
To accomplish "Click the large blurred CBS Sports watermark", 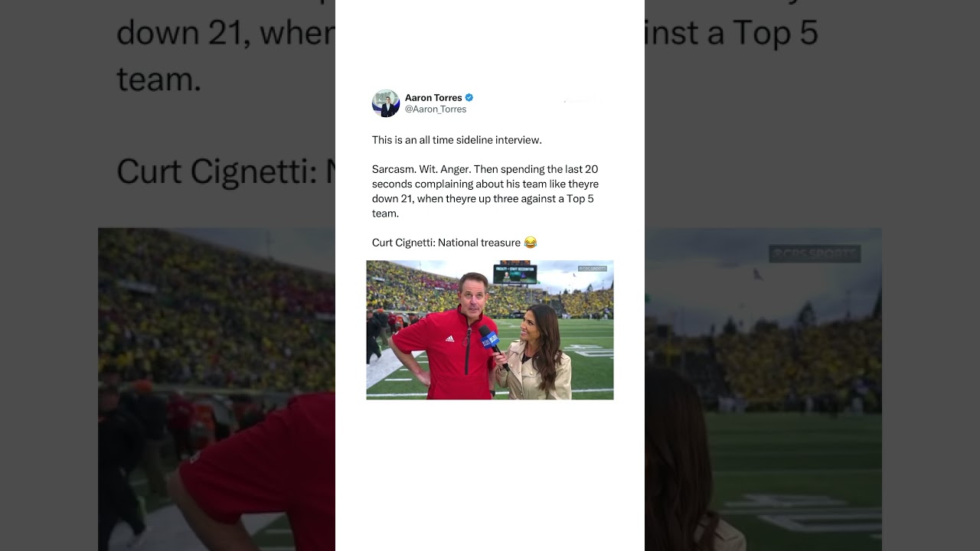I will 815,254.
